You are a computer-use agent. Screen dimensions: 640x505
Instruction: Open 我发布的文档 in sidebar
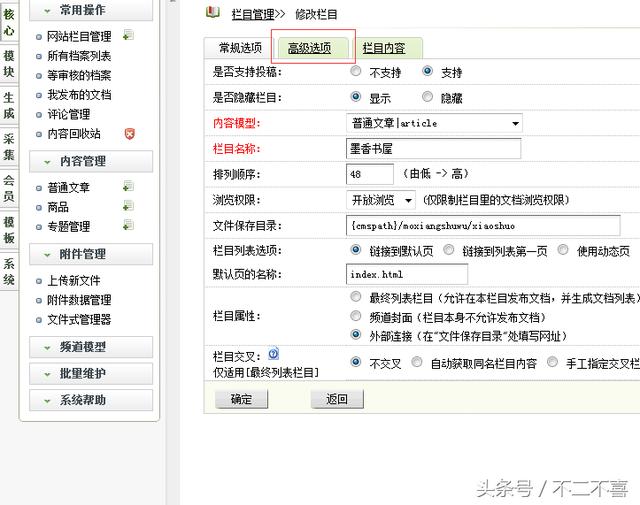[x=79, y=95]
